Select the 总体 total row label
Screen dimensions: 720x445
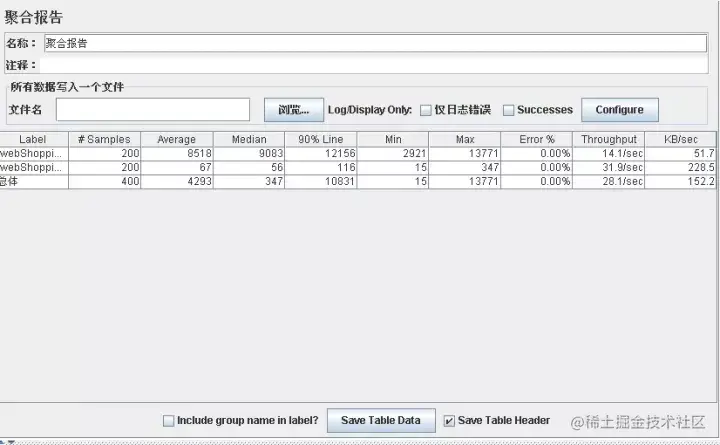coord(34,181)
